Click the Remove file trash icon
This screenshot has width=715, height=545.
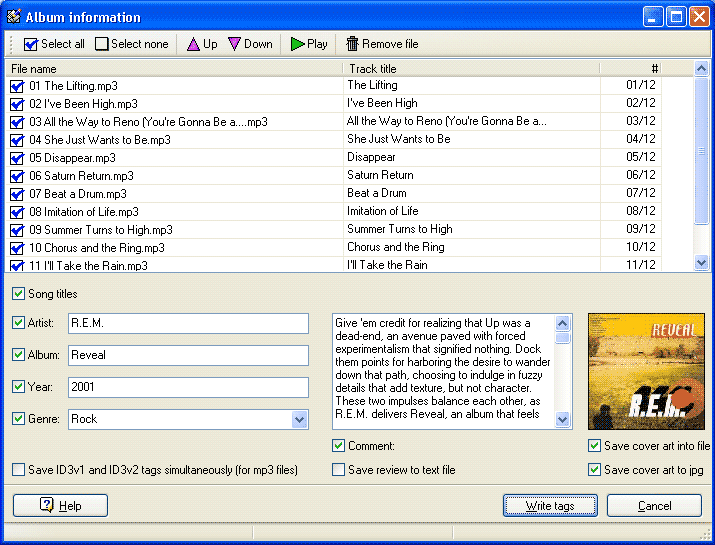(x=352, y=44)
